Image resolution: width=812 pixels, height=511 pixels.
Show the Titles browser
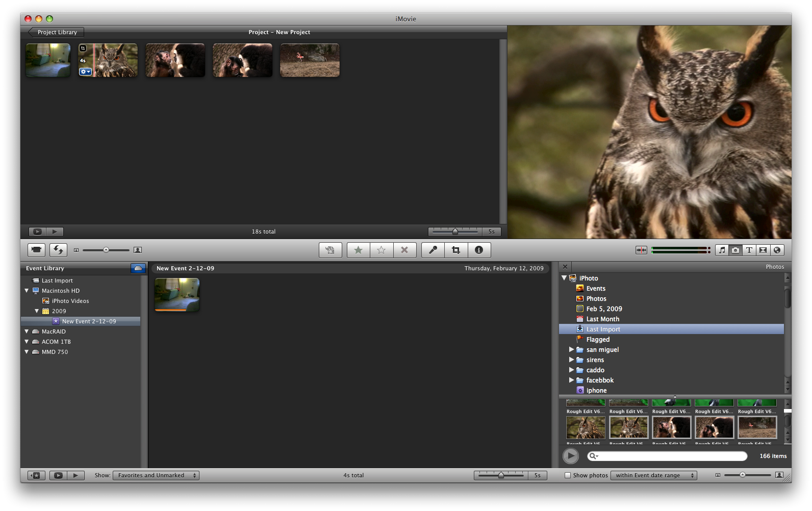[749, 250]
